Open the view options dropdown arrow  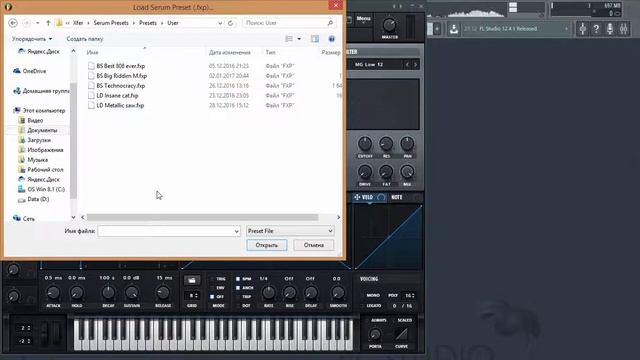(x=299, y=39)
